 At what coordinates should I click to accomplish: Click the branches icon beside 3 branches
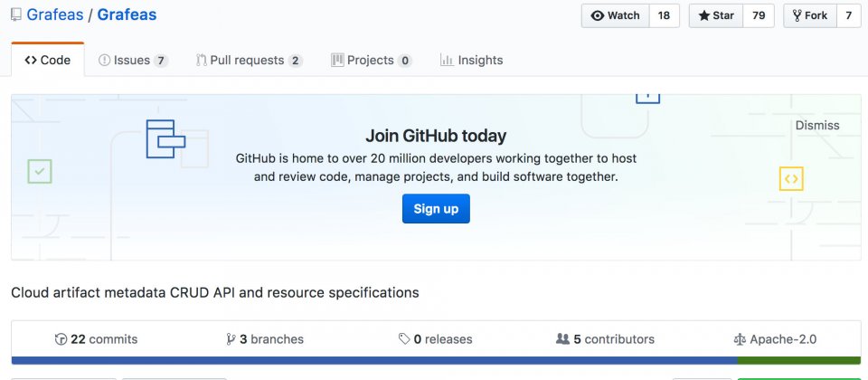point(231,339)
